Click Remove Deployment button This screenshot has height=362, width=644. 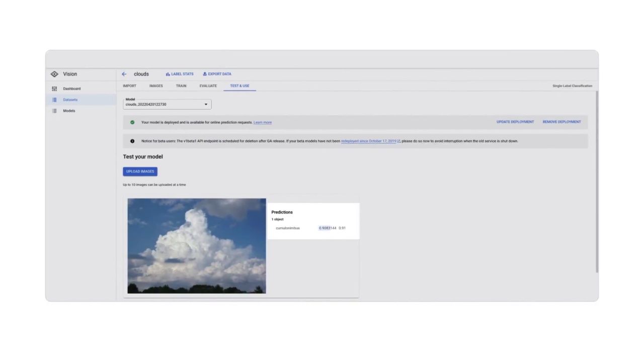561,122
